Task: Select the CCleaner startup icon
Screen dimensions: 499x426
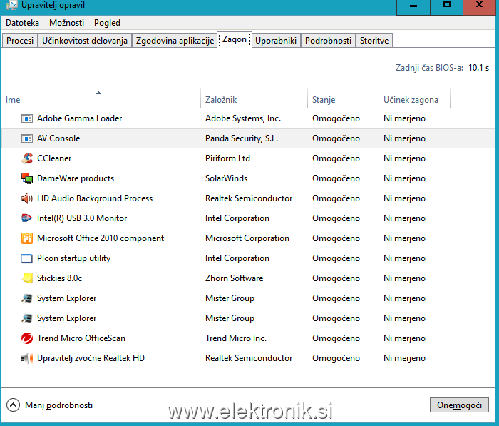Action: click(27, 158)
